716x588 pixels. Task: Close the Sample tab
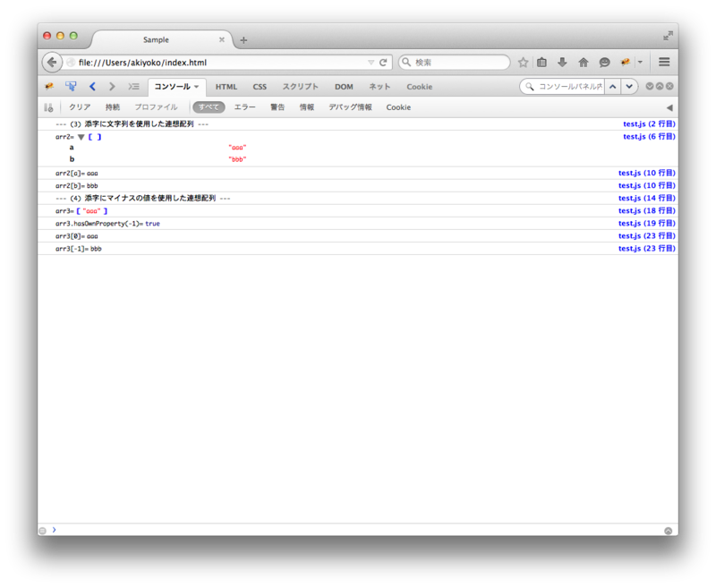pyautogui.click(x=222, y=39)
